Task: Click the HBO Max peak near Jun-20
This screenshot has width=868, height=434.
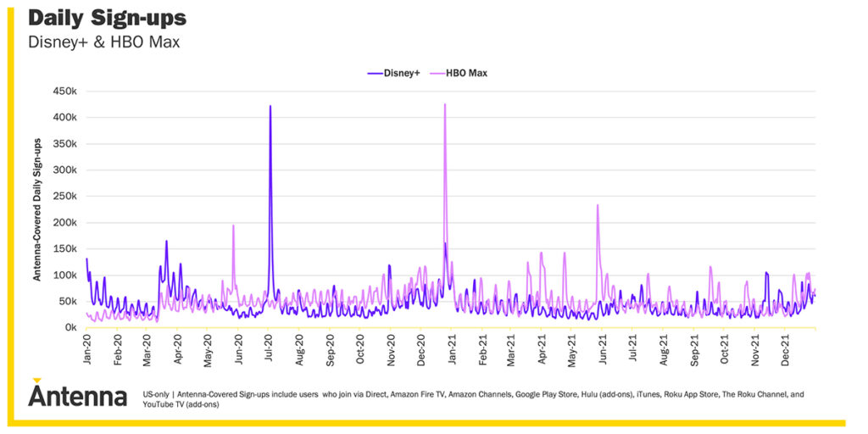Action: pyautogui.click(x=233, y=225)
